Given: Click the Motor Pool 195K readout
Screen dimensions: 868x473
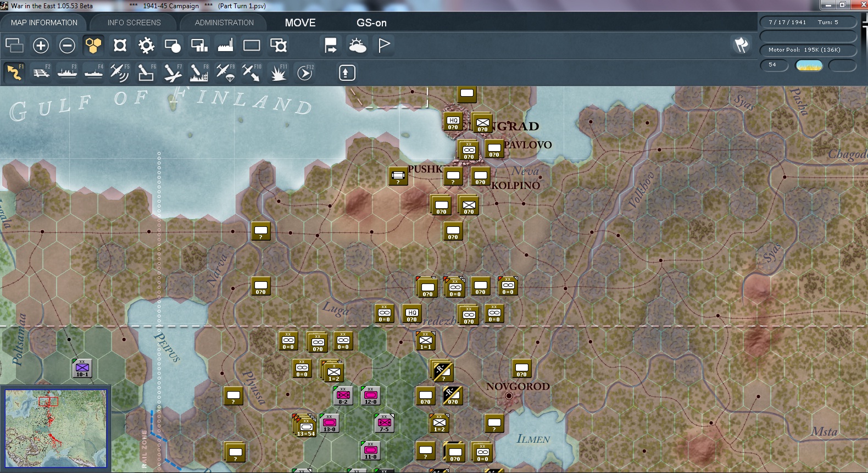Looking at the screenshot, I should pyautogui.click(x=808, y=50).
